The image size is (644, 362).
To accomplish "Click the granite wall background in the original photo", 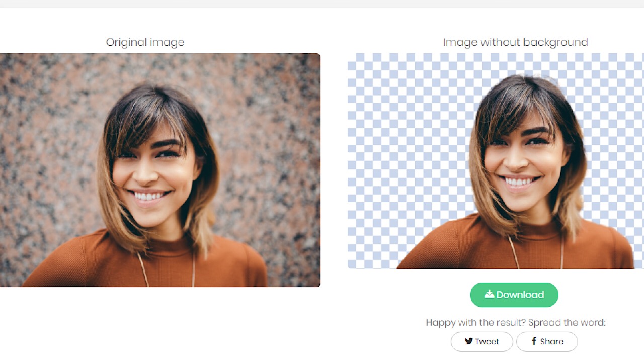I will (x=45, y=126).
